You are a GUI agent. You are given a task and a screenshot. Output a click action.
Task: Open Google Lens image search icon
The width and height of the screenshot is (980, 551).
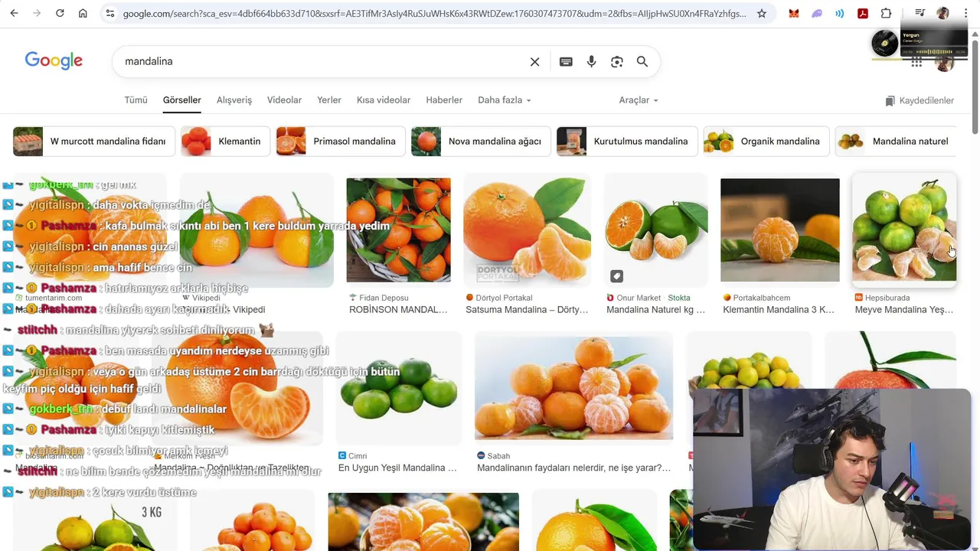(617, 61)
